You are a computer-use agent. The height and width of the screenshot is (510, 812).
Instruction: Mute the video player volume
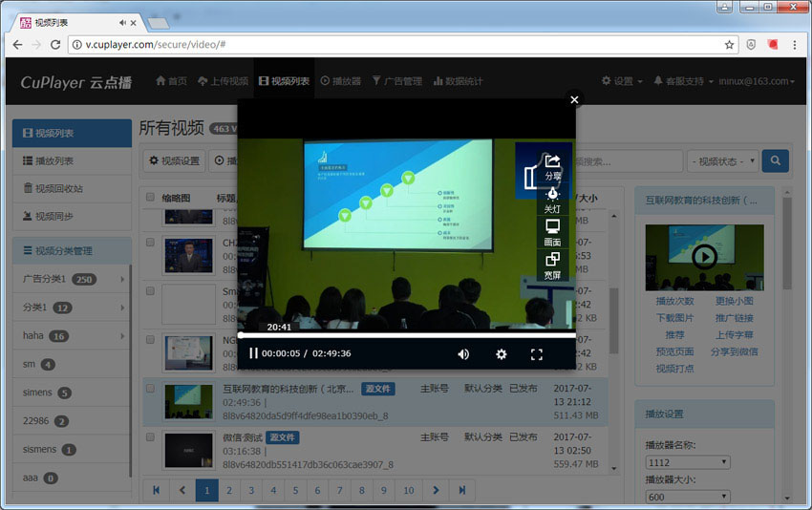tap(463, 354)
